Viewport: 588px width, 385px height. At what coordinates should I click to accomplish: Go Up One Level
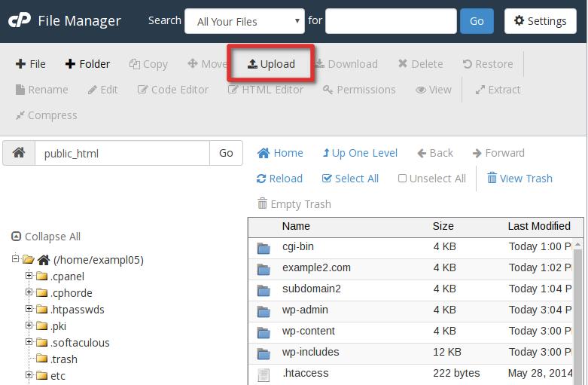click(x=360, y=153)
